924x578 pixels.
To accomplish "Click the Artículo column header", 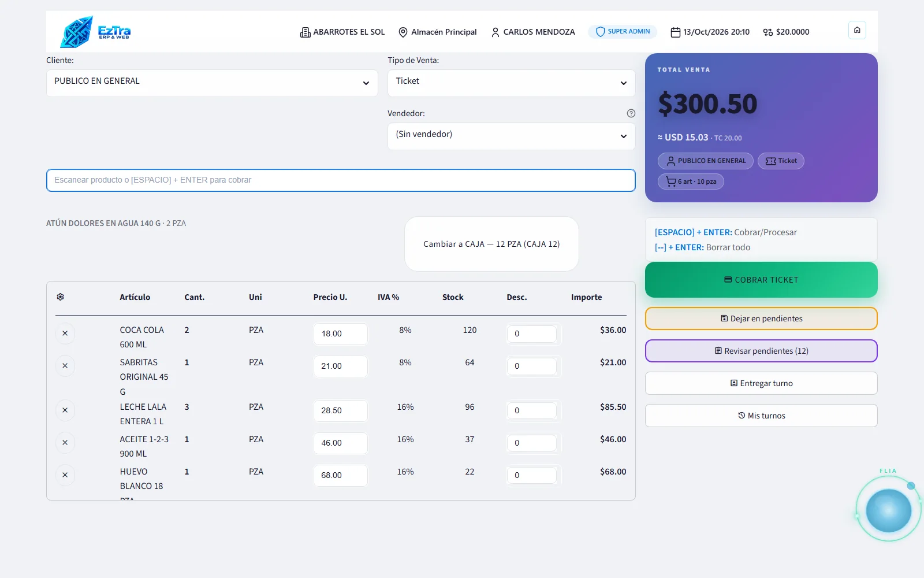I will point(135,297).
